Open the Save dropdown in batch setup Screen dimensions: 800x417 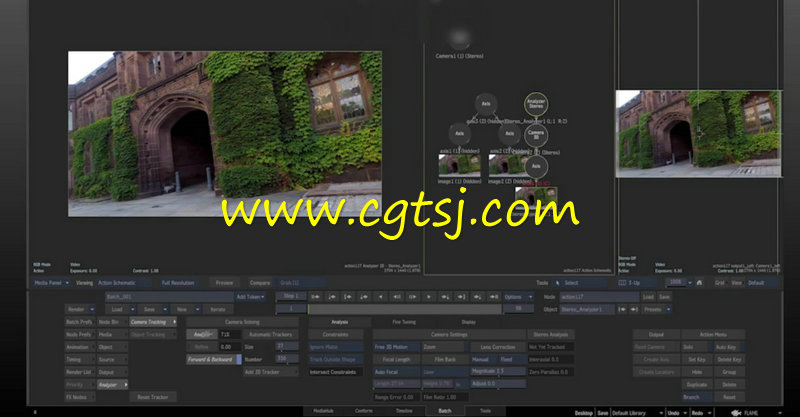click(x=165, y=309)
